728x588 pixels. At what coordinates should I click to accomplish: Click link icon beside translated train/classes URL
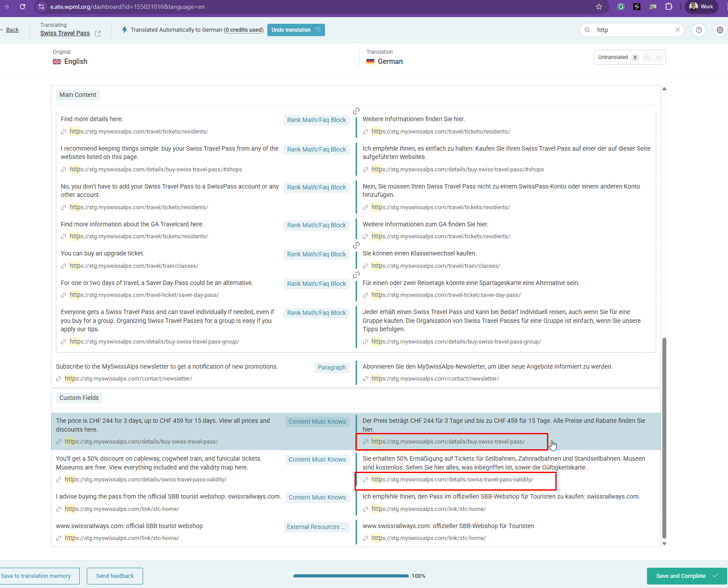pyautogui.click(x=366, y=266)
